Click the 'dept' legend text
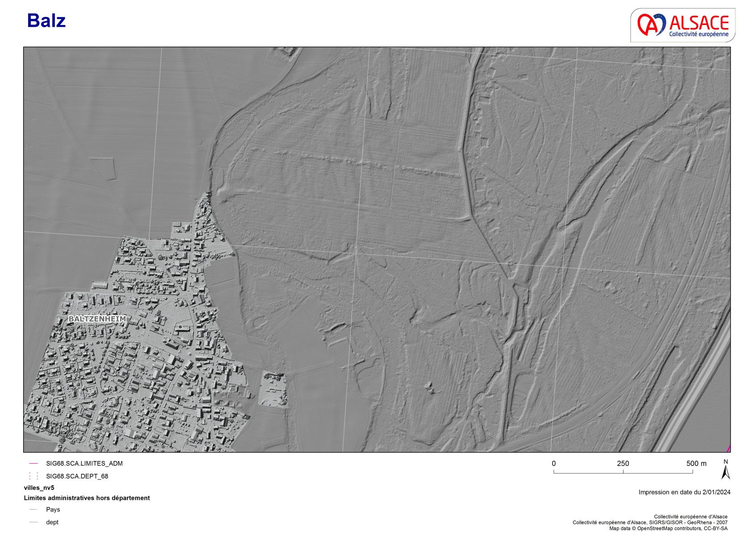756x535 pixels. pos(52,523)
